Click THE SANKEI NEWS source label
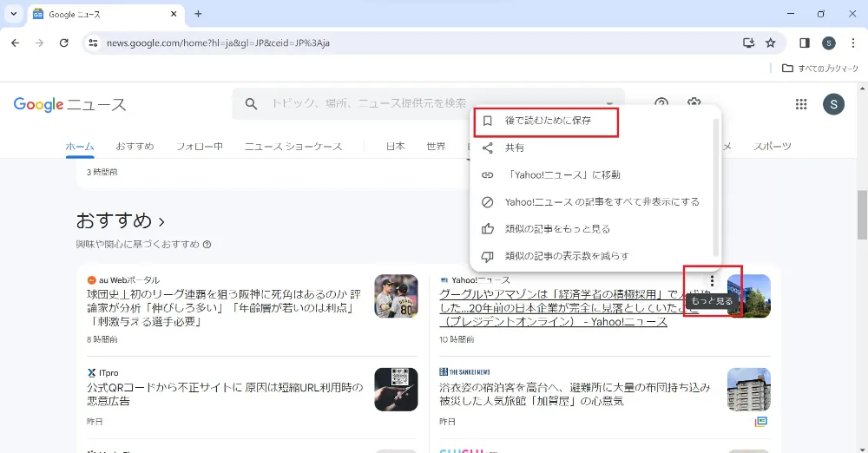Viewport: 868px width, 453px height. pos(465,372)
